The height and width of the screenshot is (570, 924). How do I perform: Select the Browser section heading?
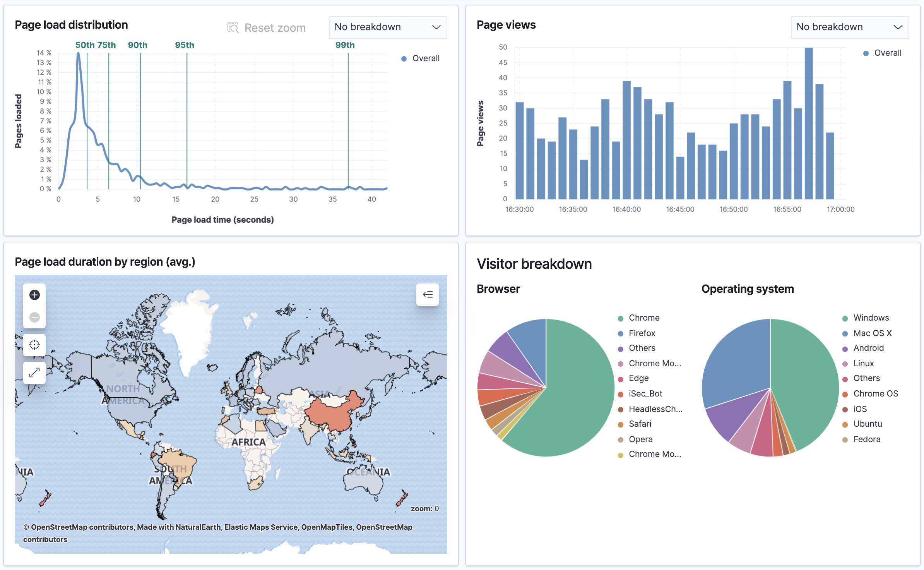(x=498, y=288)
